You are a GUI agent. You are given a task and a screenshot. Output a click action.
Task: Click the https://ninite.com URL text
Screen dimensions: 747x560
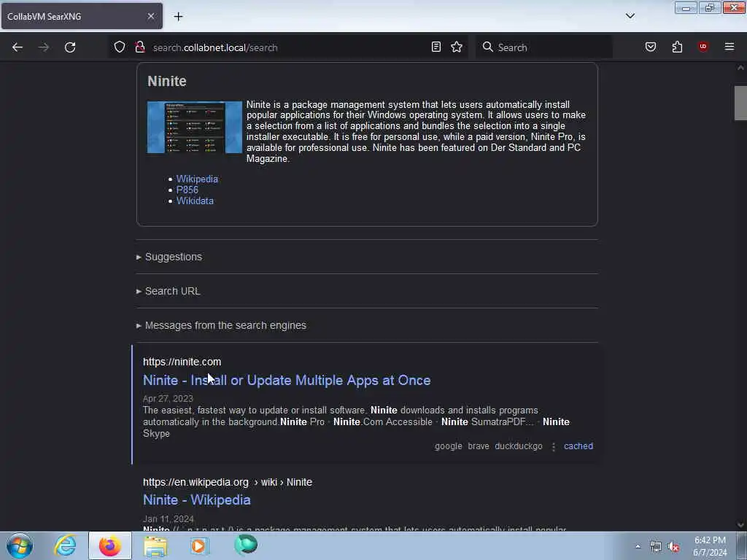[x=182, y=362]
